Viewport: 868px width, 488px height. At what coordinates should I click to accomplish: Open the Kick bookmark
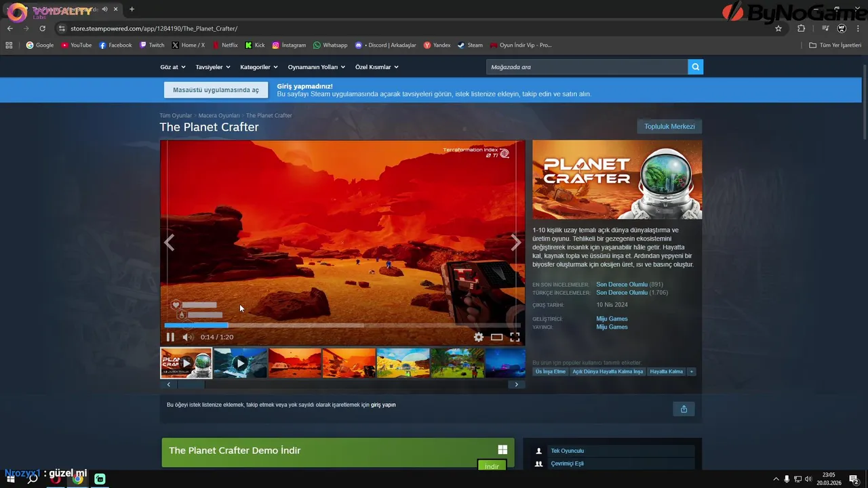pyautogui.click(x=255, y=45)
